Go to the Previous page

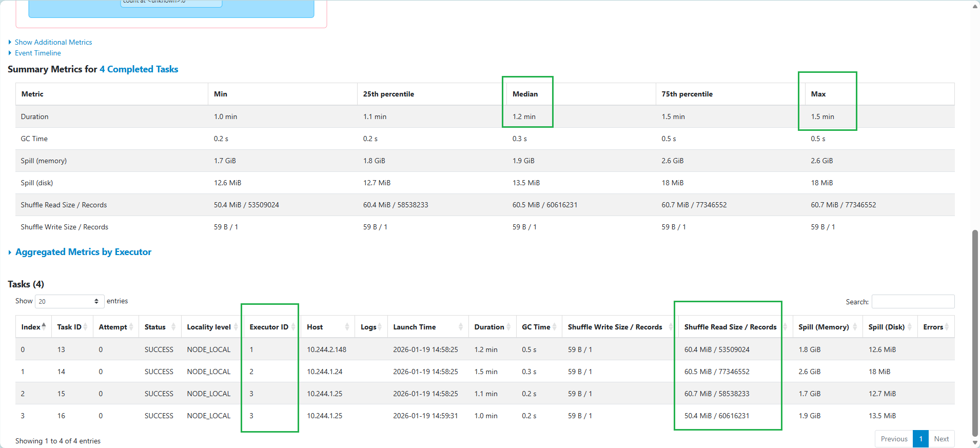coord(894,439)
